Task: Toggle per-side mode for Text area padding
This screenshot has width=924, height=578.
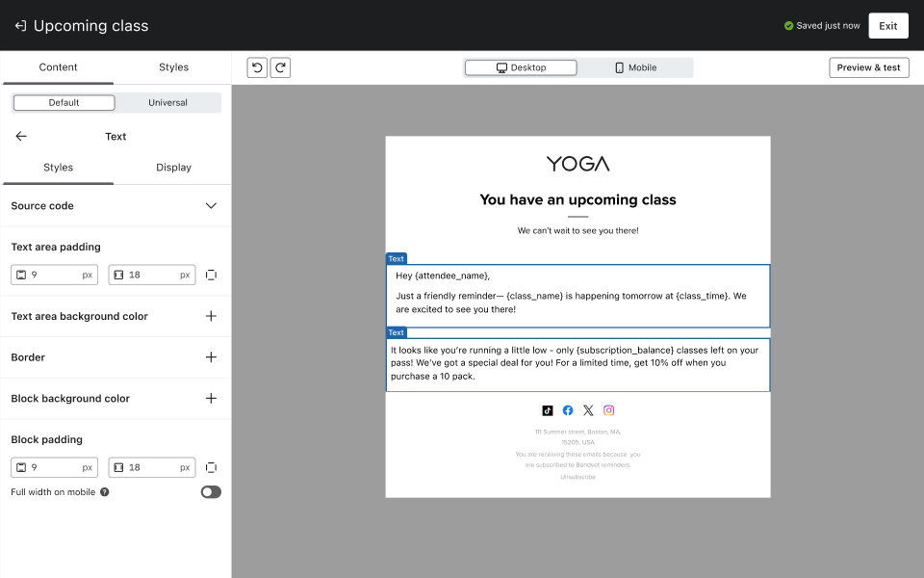Action: [x=211, y=275]
